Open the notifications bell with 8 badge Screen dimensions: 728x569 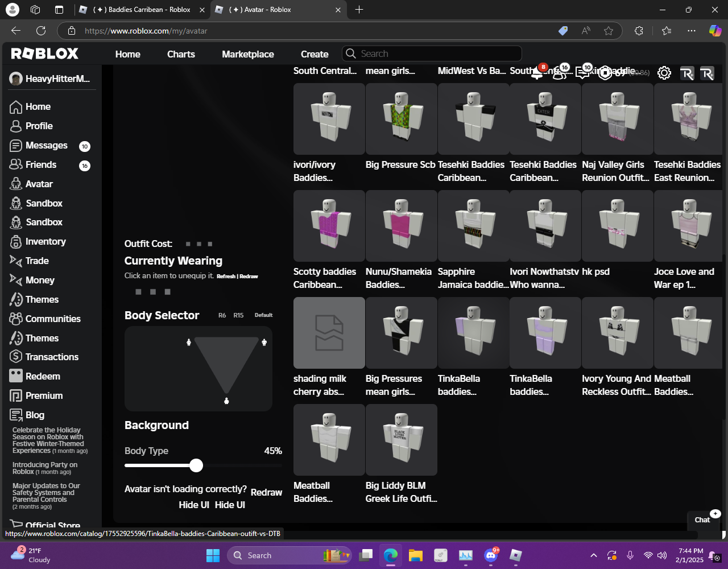pos(537,72)
